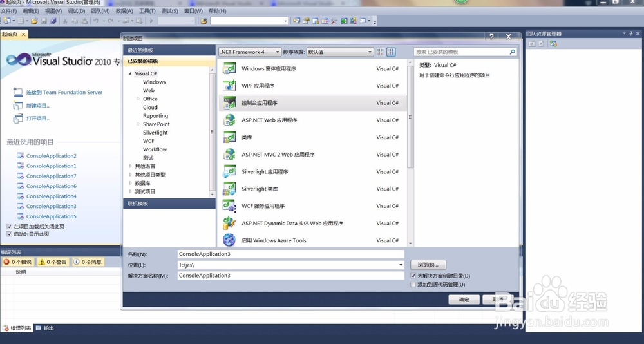Screen dimensions: 644x344
Task: Open the Toolbox via wrench toolbar icon
Action: click(x=334, y=21)
